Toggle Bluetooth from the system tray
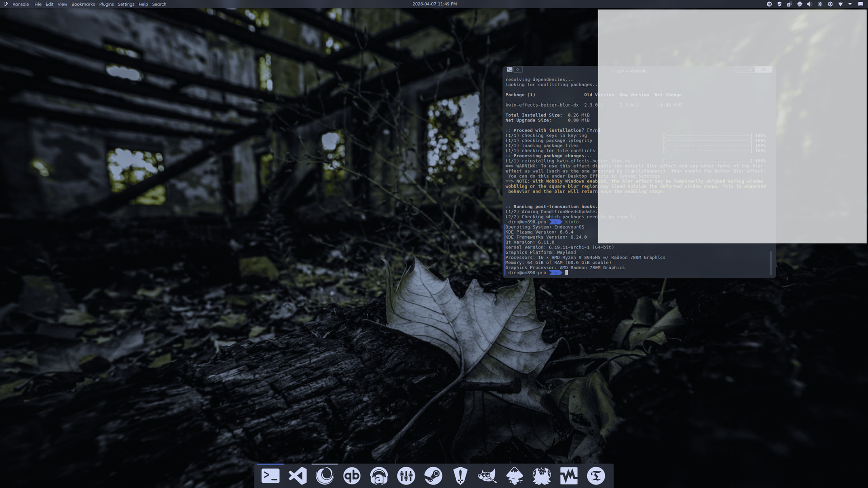Image resolution: width=868 pixels, height=488 pixels. click(820, 4)
